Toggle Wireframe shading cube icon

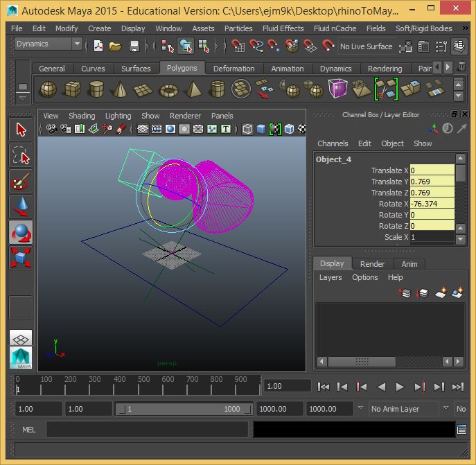(247, 129)
